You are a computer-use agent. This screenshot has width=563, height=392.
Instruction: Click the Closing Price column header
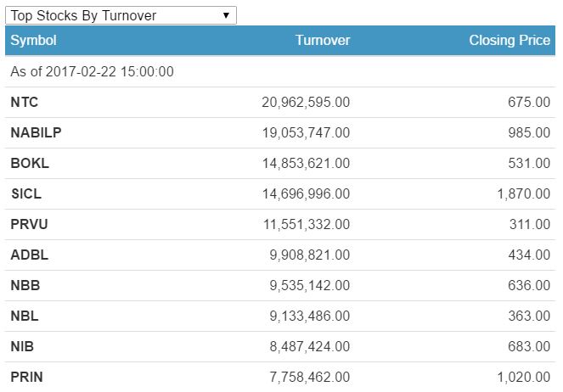tap(509, 41)
